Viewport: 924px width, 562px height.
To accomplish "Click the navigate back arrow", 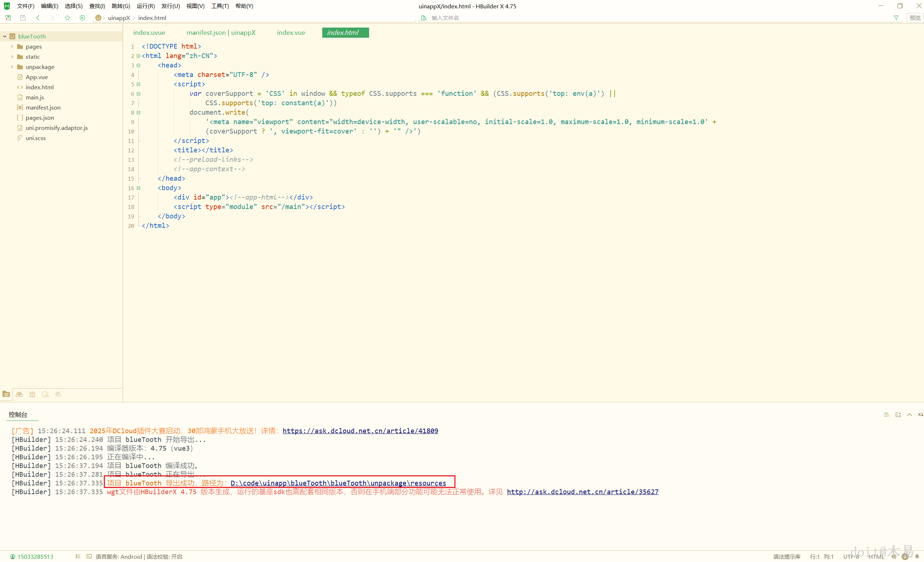I will [38, 18].
